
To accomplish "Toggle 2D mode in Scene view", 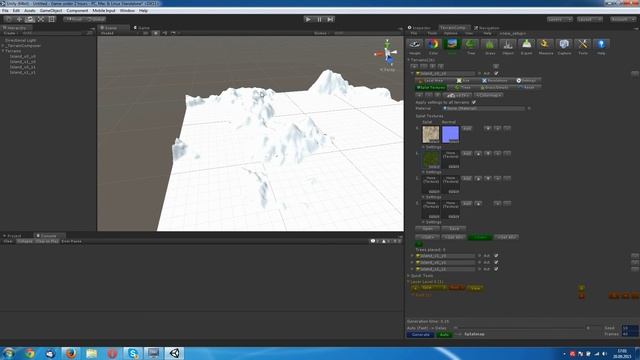I will (x=146, y=33).
